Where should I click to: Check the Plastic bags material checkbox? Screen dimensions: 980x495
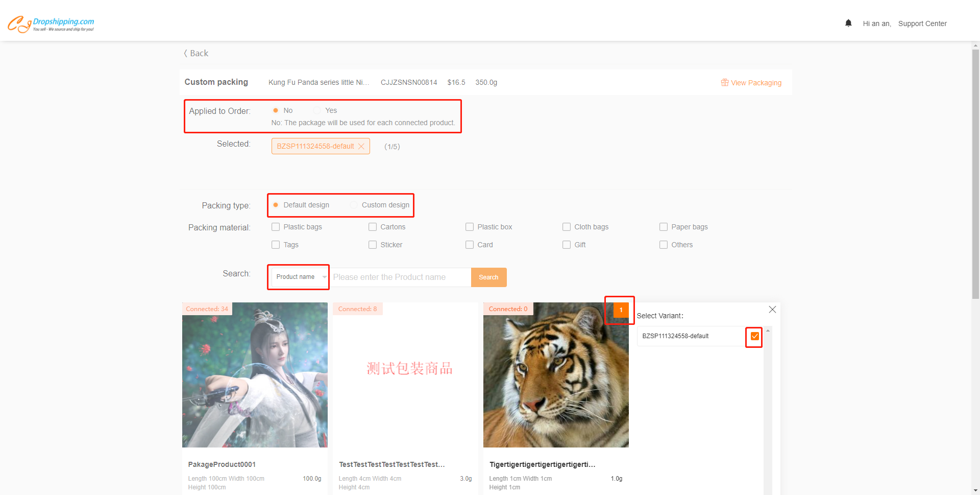pyautogui.click(x=276, y=227)
